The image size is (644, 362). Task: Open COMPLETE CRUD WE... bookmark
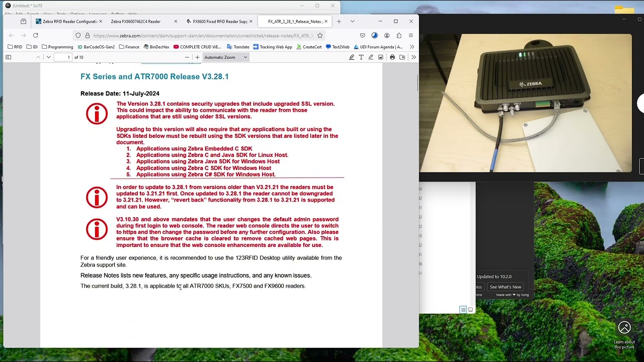point(197,47)
